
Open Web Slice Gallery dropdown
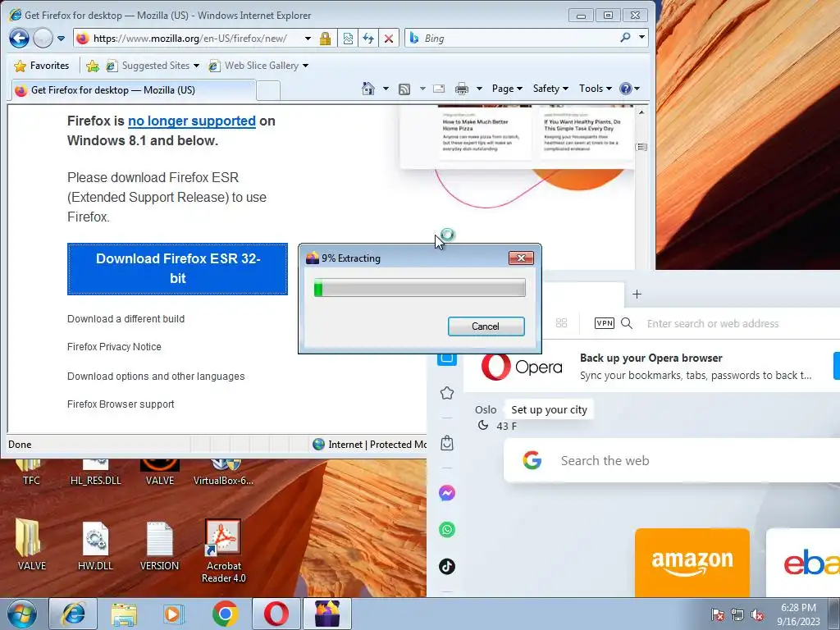coord(258,66)
